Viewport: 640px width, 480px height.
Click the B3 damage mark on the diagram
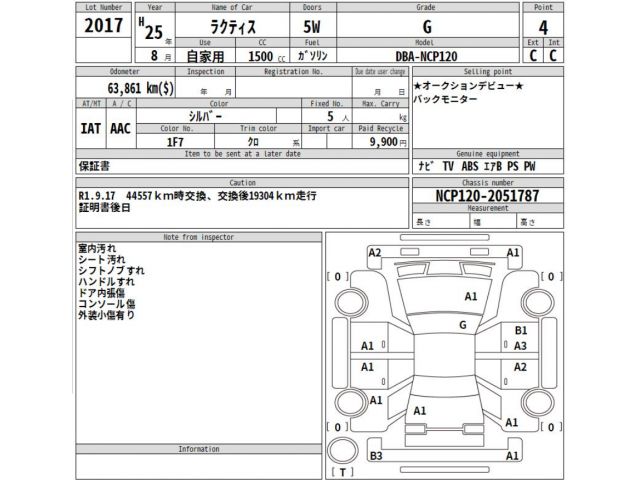pos(376,456)
